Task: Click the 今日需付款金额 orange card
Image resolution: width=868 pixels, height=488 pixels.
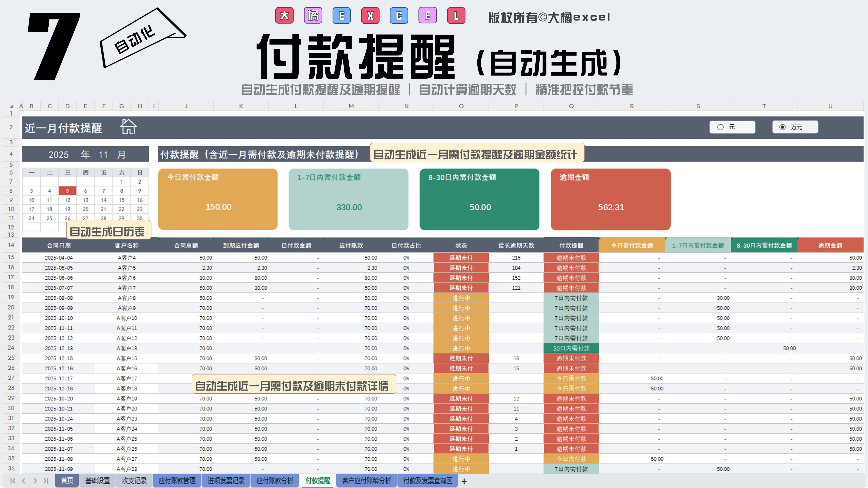Action: pos(218,199)
